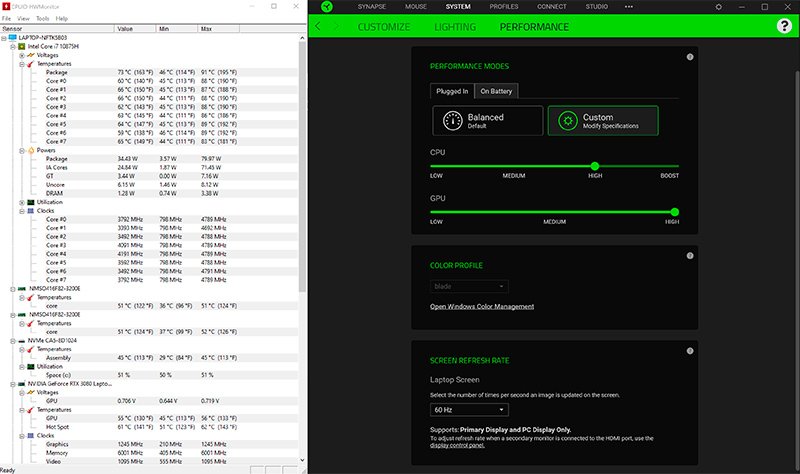This screenshot has height=474, width=800.
Task: Click the info icon in Screen Refresh Rate panel
Action: [690, 351]
